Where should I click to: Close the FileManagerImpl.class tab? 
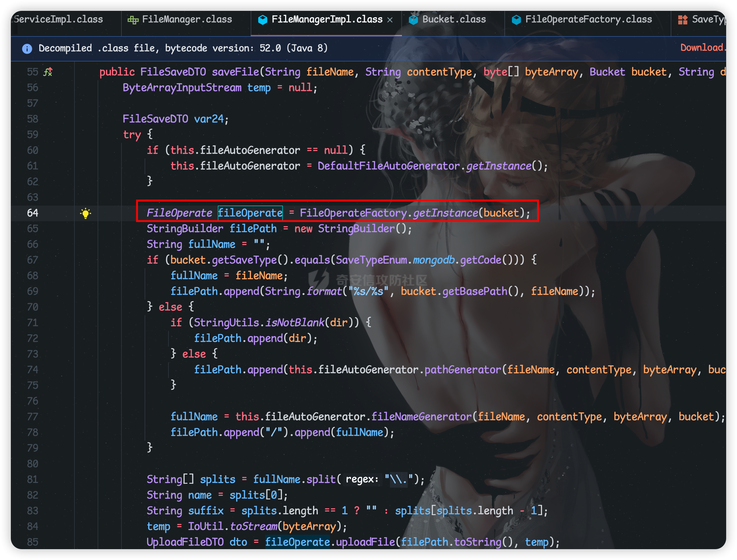[390, 20]
